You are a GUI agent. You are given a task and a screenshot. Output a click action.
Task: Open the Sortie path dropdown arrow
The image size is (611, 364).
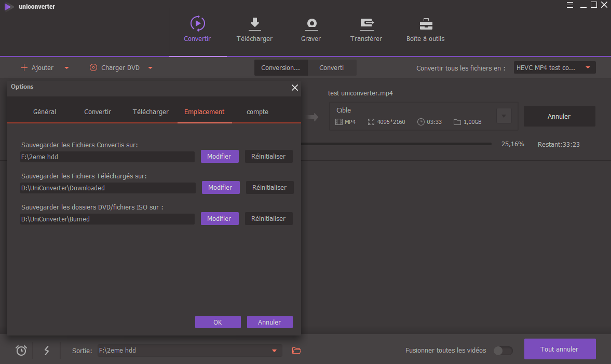tap(274, 351)
